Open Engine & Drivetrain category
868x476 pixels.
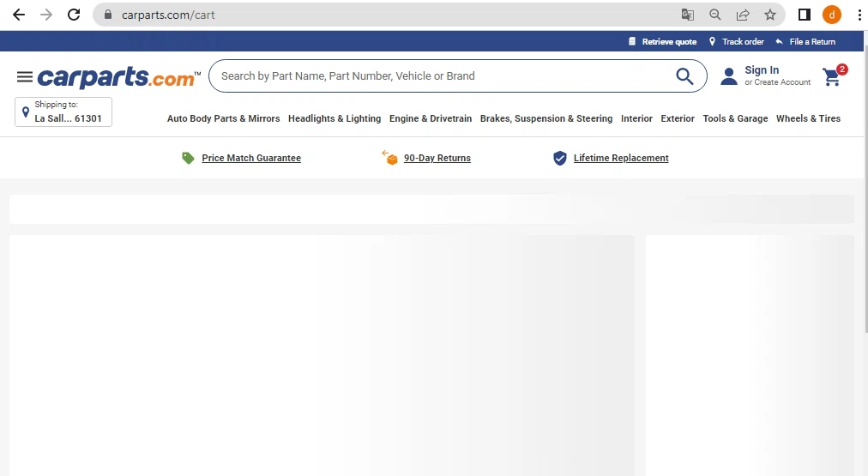tap(431, 118)
